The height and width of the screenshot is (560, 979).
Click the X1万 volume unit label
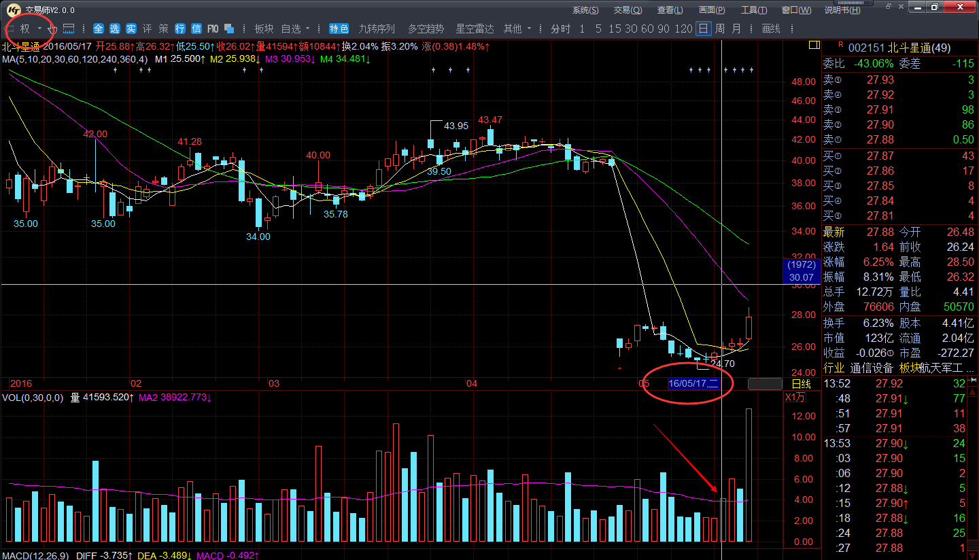[795, 397]
